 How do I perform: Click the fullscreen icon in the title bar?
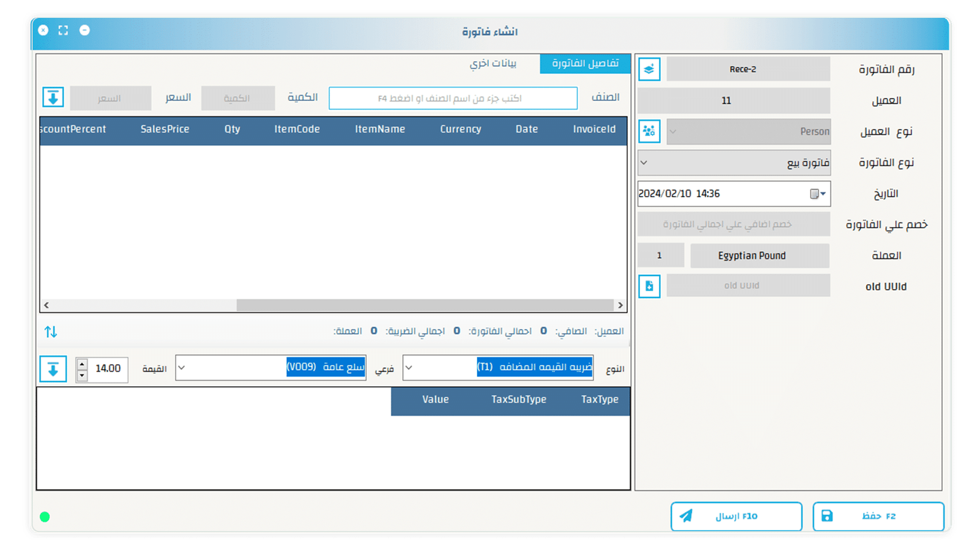[x=63, y=30]
